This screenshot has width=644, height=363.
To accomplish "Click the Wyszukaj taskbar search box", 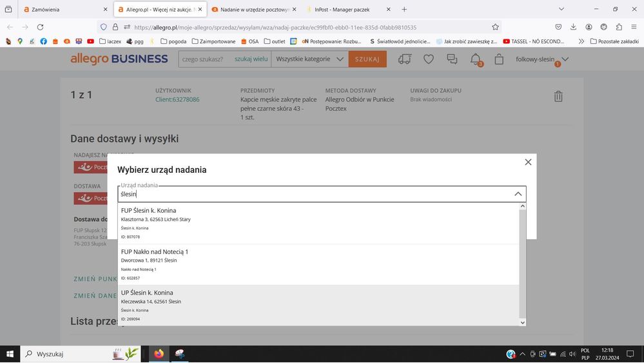I will point(81,354).
